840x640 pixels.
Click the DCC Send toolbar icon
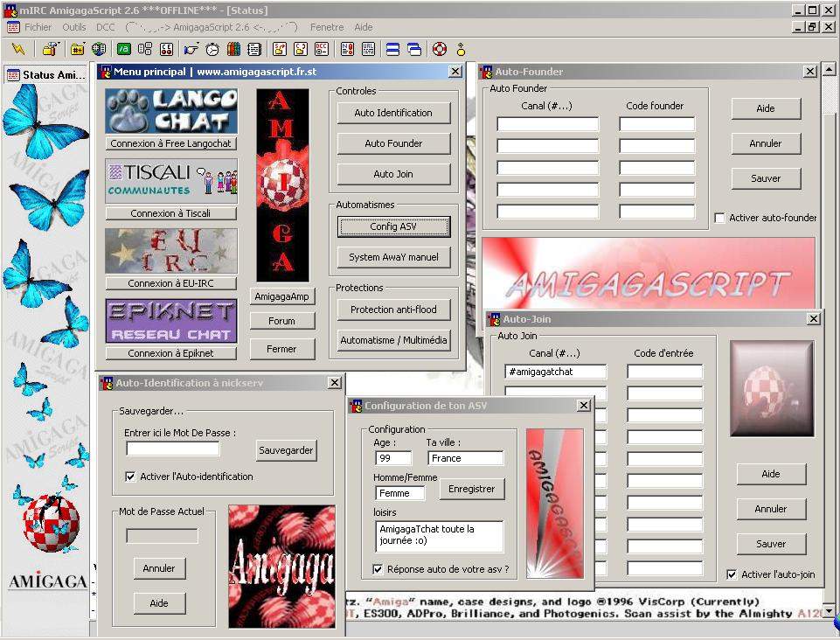(x=280, y=50)
